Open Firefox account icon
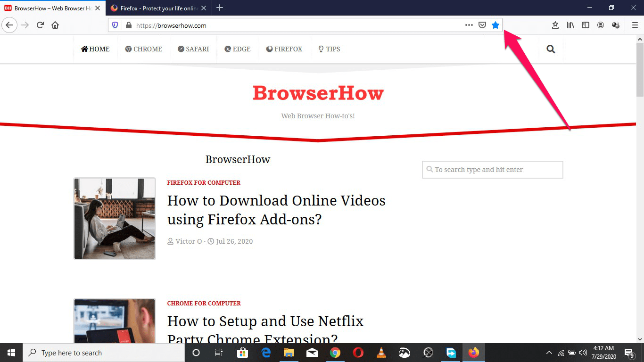Image resolution: width=644 pixels, height=362 pixels. (x=601, y=25)
